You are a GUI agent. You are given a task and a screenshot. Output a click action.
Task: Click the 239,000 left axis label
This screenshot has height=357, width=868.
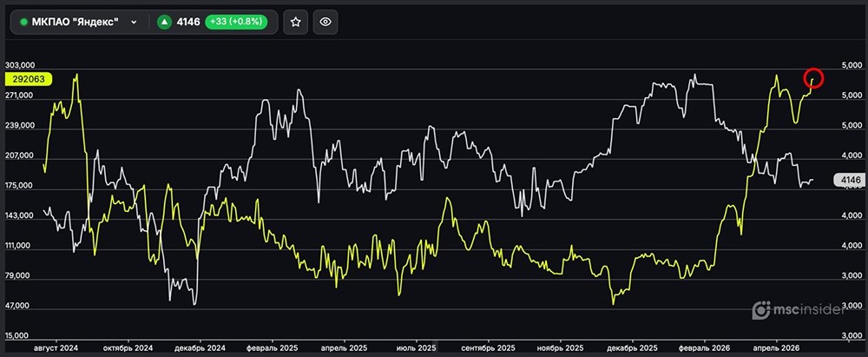[19, 126]
